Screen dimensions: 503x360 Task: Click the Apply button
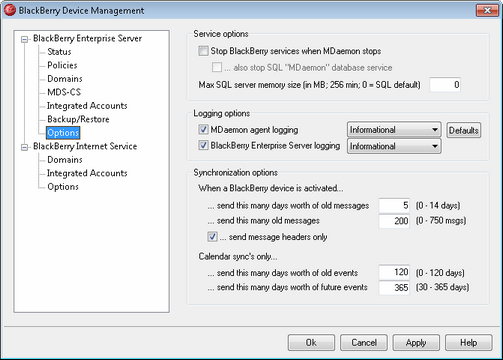(416, 343)
